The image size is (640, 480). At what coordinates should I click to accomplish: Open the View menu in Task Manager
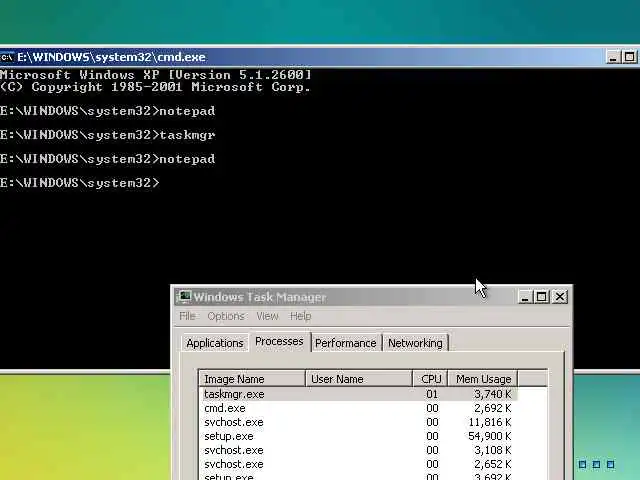click(267, 316)
